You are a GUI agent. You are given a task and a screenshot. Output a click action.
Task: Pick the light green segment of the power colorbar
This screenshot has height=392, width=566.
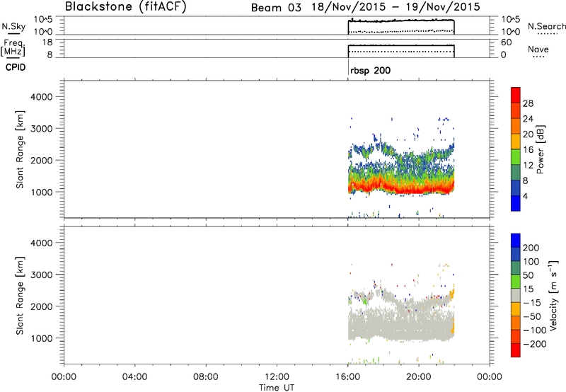coord(516,157)
